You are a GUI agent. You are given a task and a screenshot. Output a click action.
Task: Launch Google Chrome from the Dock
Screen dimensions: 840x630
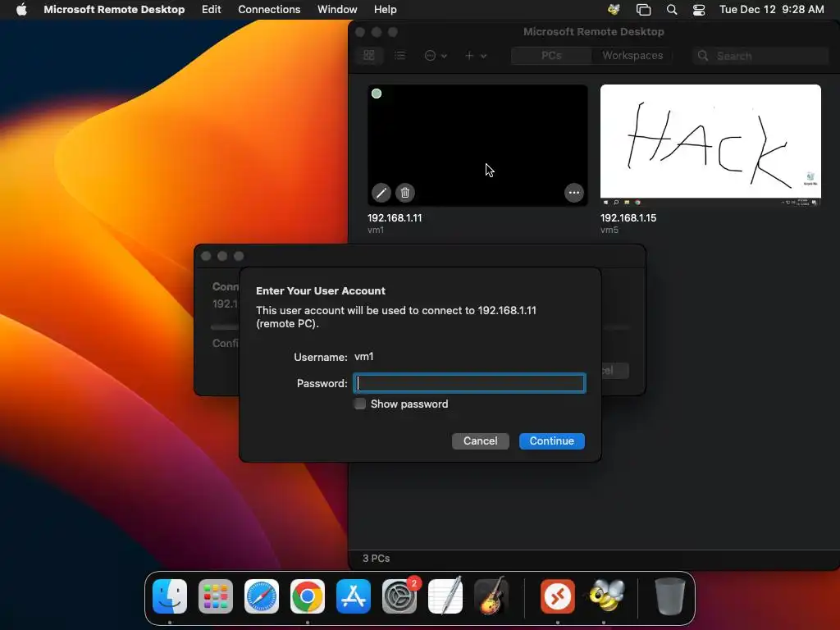308,596
